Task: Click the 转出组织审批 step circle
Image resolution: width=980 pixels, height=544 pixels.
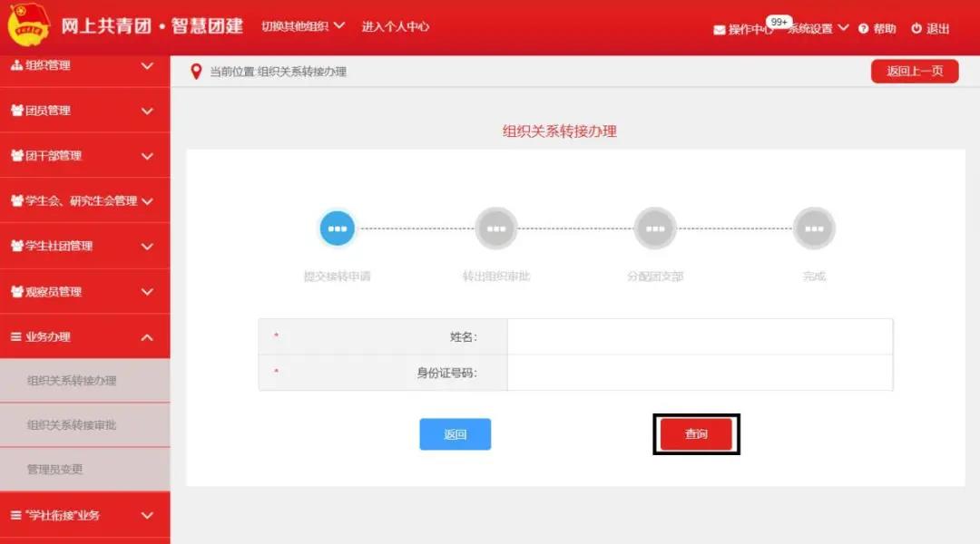Action: 496,228
